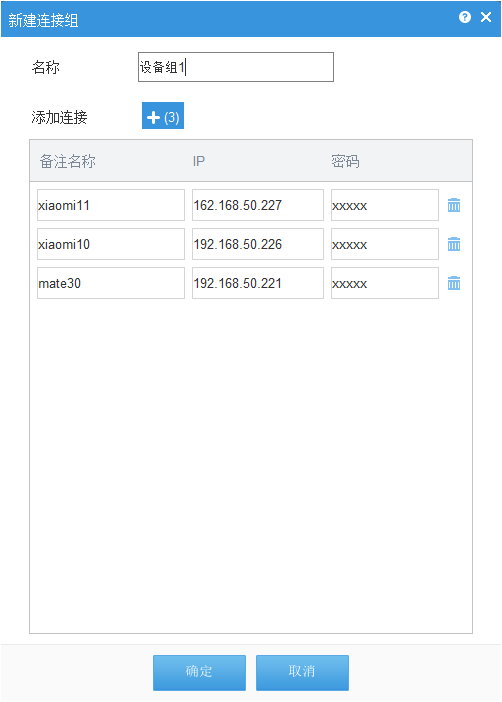Delete the xiaomi11 connection row

coord(454,205)
